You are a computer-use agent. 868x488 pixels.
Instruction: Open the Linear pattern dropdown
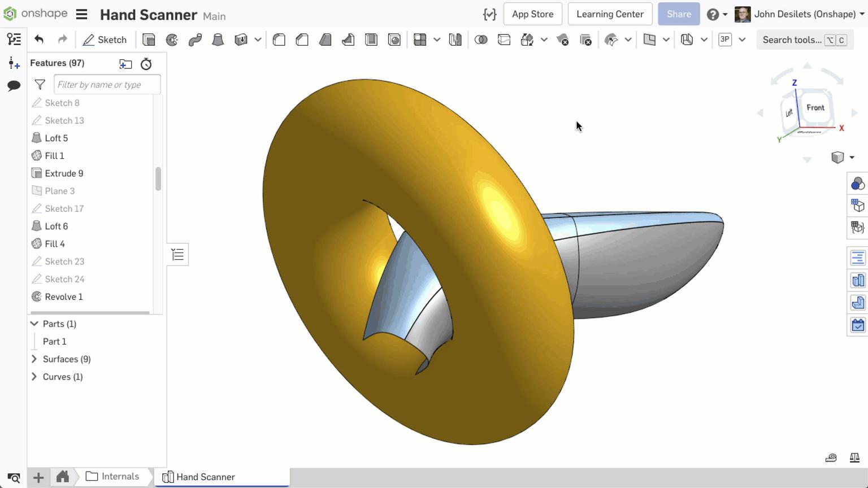coord(436,40)
